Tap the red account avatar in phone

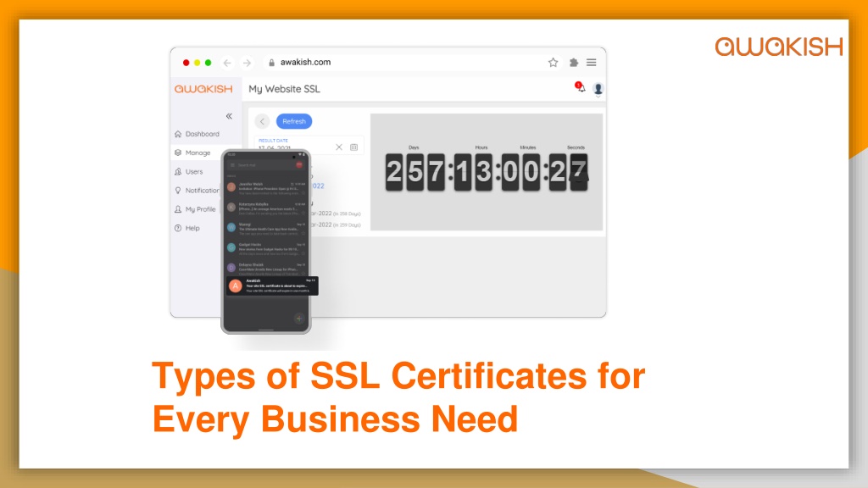[x=299, y=165]
